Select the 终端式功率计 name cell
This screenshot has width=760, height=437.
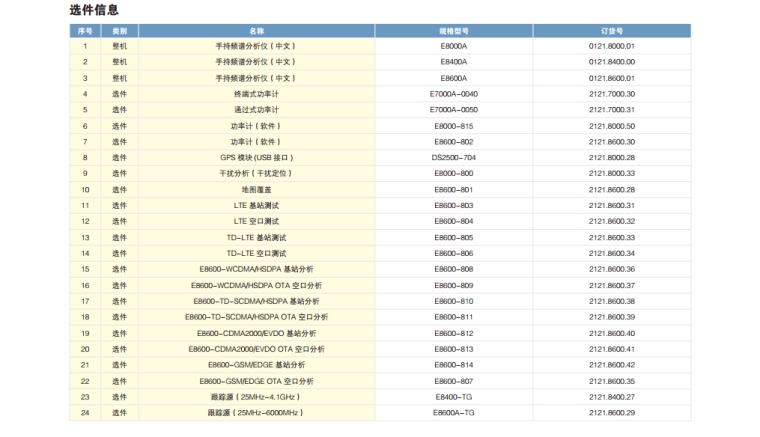(256, 94)
